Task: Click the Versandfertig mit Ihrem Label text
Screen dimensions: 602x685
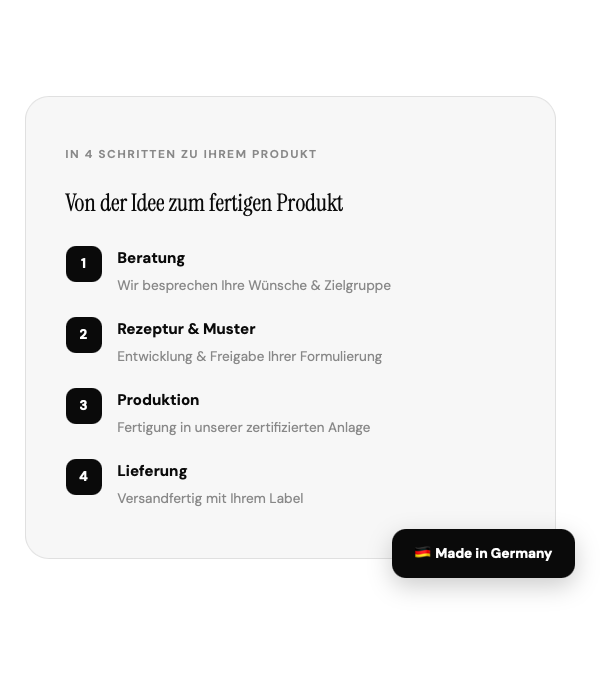Action: coord(210,498)
